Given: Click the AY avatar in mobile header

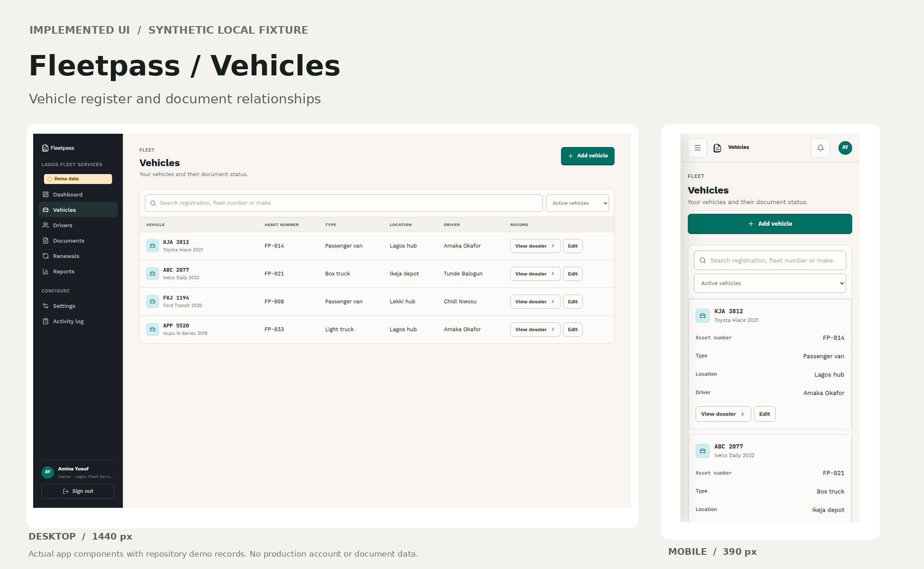Looking at the screenshot, I should point(845,148).
